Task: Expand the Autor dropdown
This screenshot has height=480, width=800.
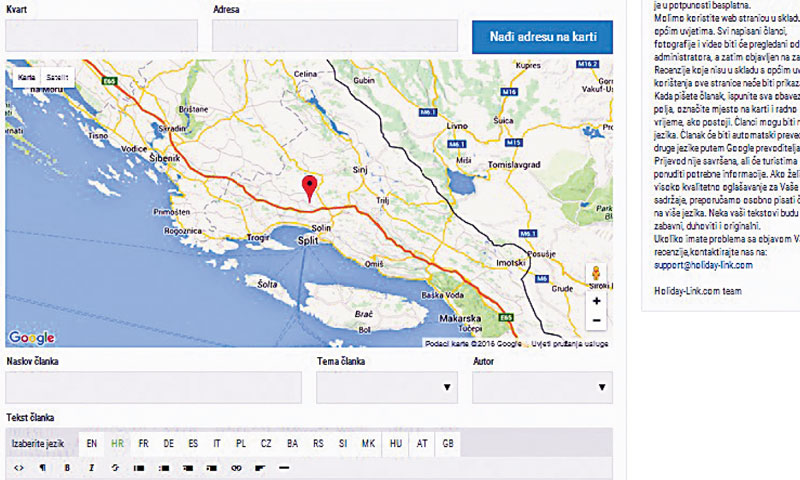Action: [x=542, y=387]
